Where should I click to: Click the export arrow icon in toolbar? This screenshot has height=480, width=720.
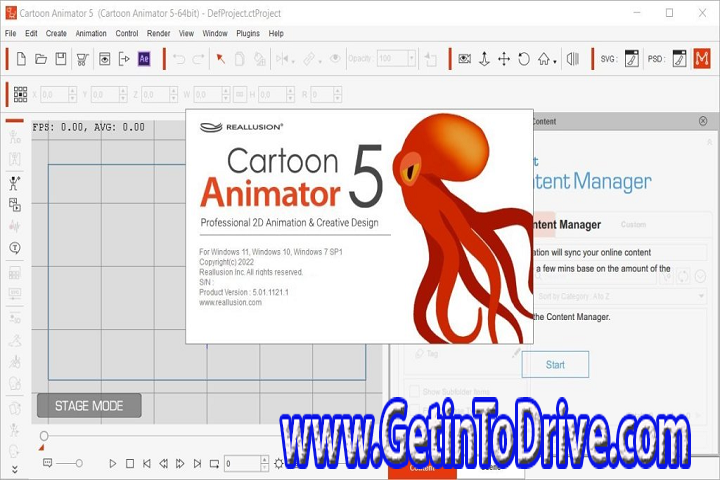[124, 59]
